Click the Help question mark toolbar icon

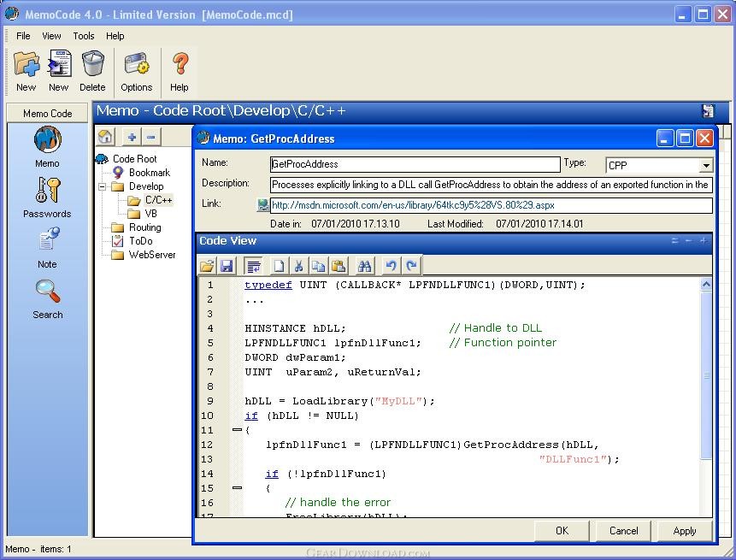(x=180, y=63)
